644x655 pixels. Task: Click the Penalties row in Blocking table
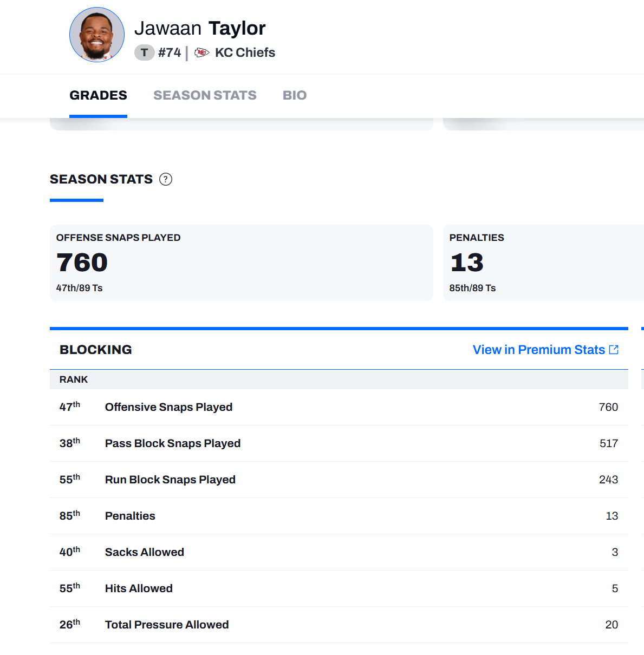(x=339, y=516)
